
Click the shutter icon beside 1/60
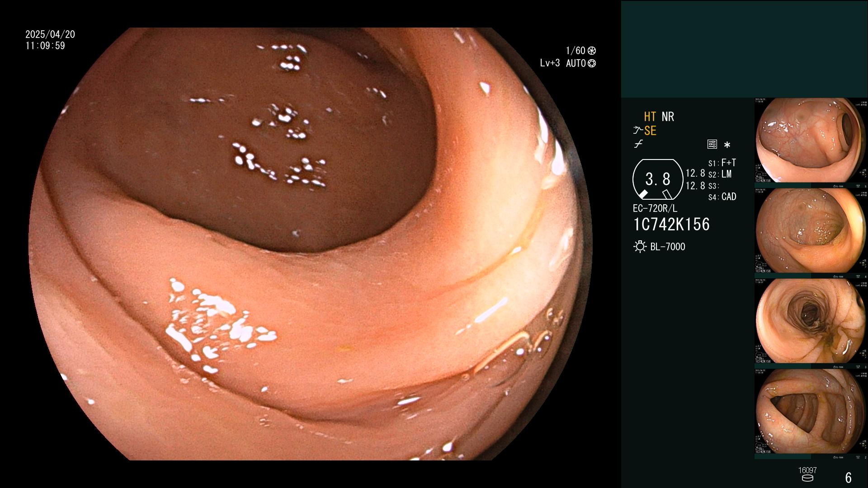click(x=592, y=51)
